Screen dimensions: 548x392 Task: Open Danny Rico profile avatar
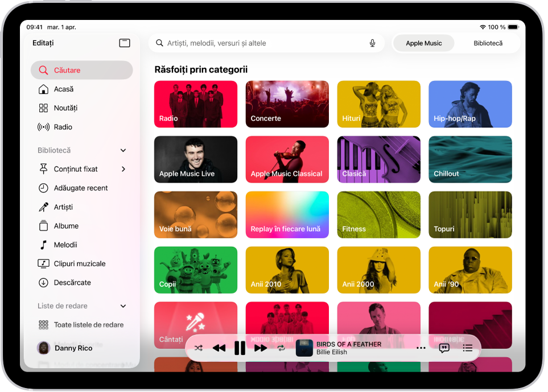43,348
